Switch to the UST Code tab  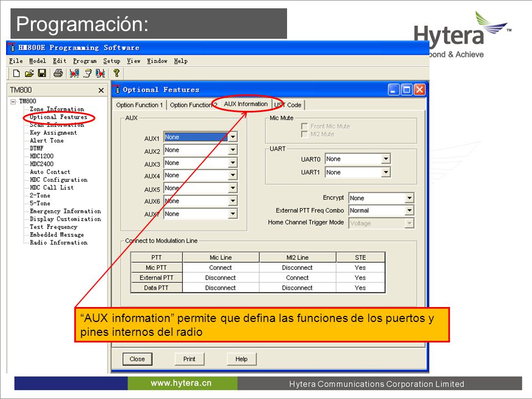click(x=288, y=105)
